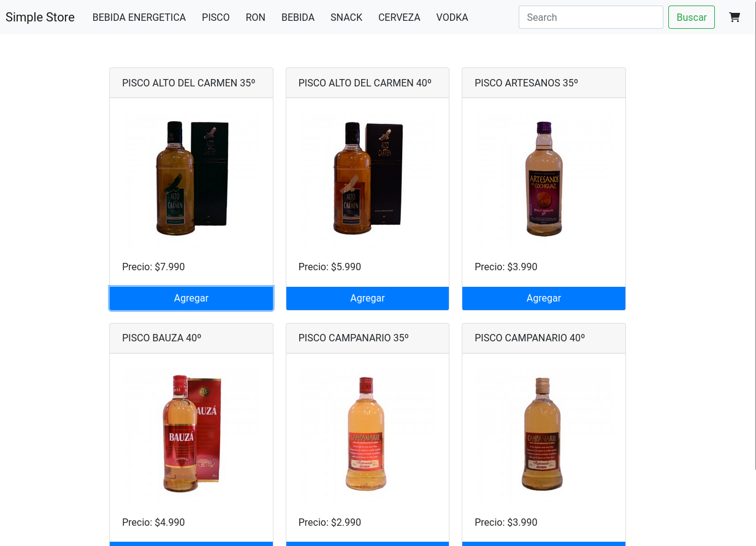The image size is (756, 546).
Task: Click the PISCO ARTESANOS 35º product title
Action: 526,83
